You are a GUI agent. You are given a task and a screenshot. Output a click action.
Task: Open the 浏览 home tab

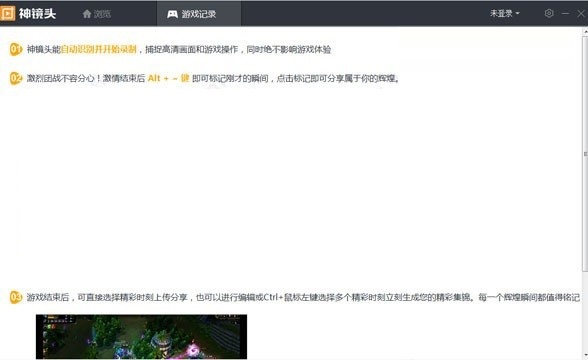pos(97,14)
